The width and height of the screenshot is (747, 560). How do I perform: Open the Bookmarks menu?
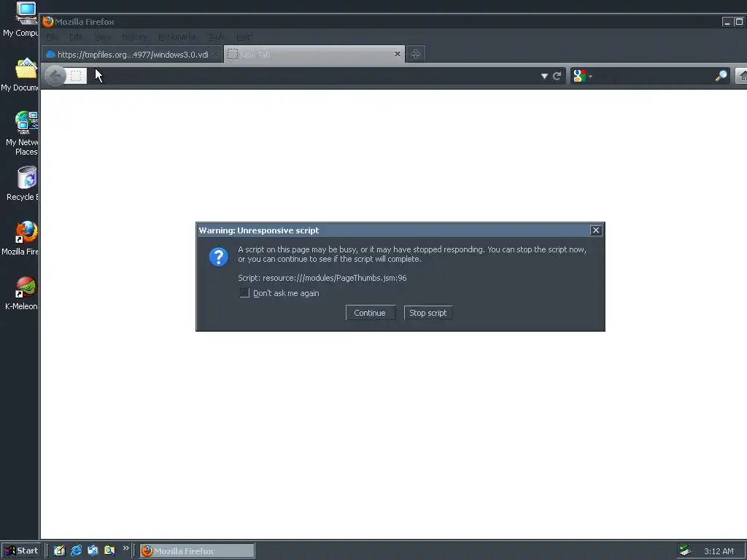click(x=177, y=36)
